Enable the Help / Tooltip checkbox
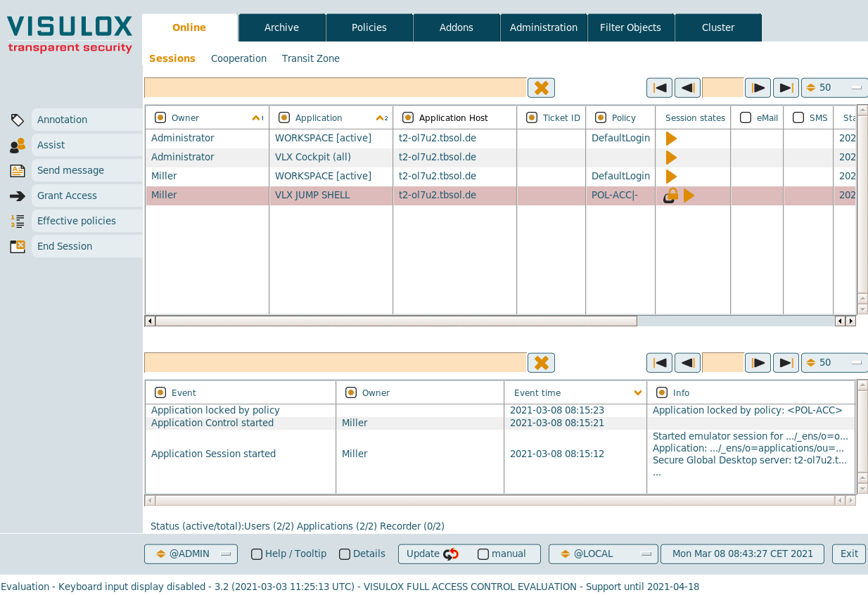The height and width of the screenshot is (595, 868). click(257, 554)
